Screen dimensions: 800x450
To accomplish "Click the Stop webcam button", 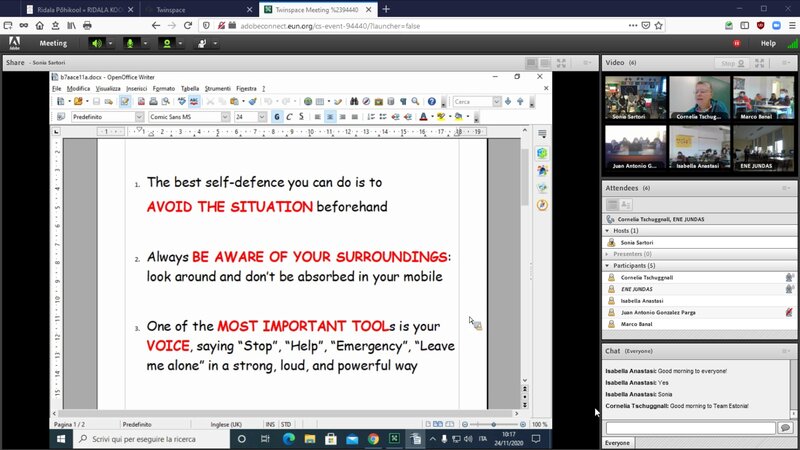I will [x=727, y=63].
